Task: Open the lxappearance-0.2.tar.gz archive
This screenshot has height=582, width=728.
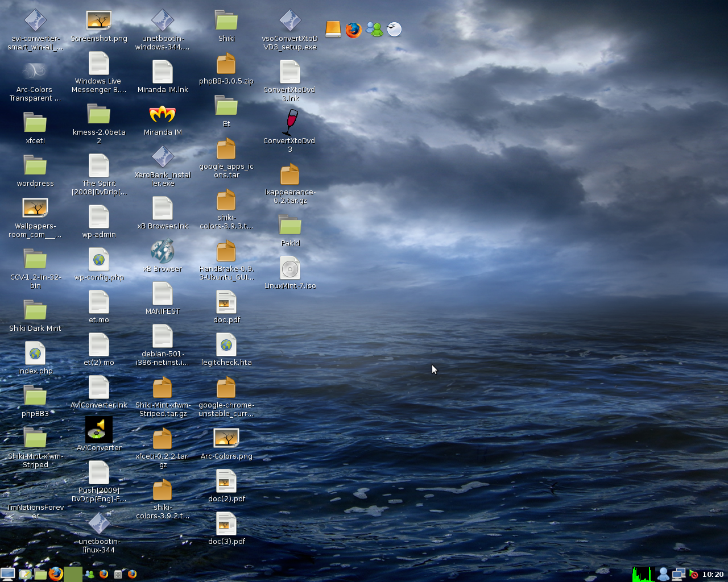Action: pyautogui.click(x=290, y=174)
